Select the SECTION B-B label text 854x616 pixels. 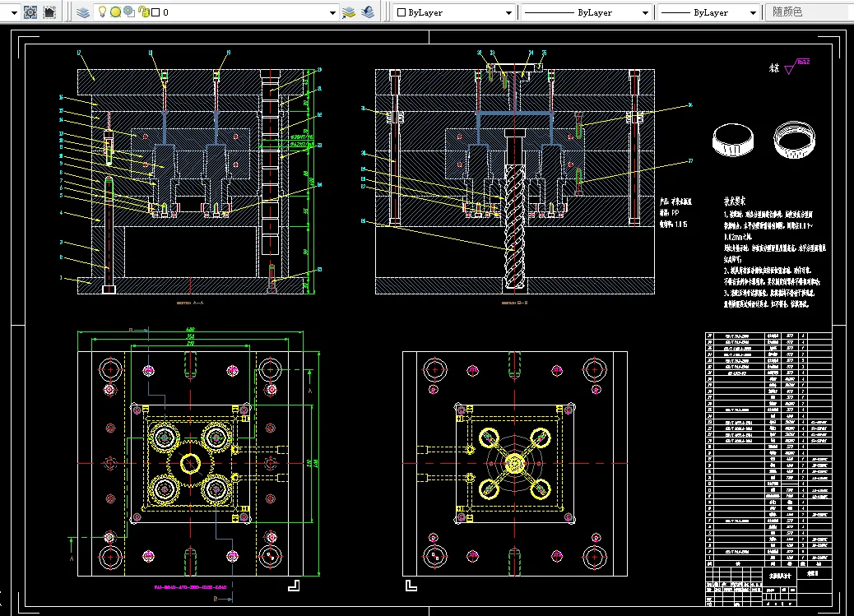[x=516, y=303]
